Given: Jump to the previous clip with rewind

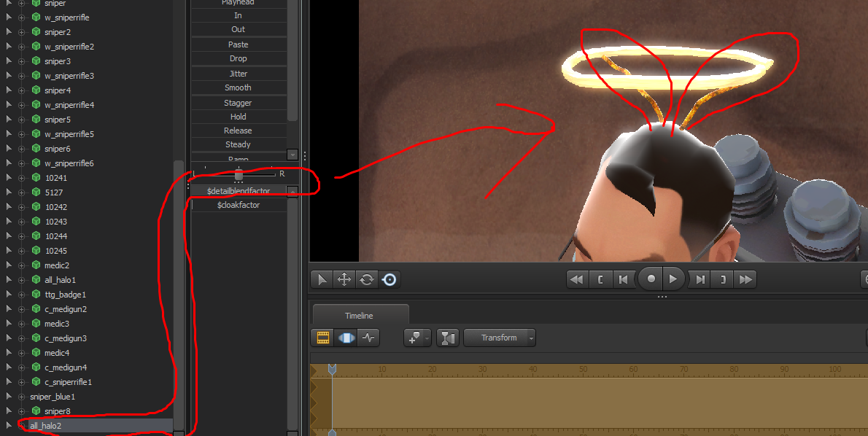Looking at the screenshot, I should 577,279.
